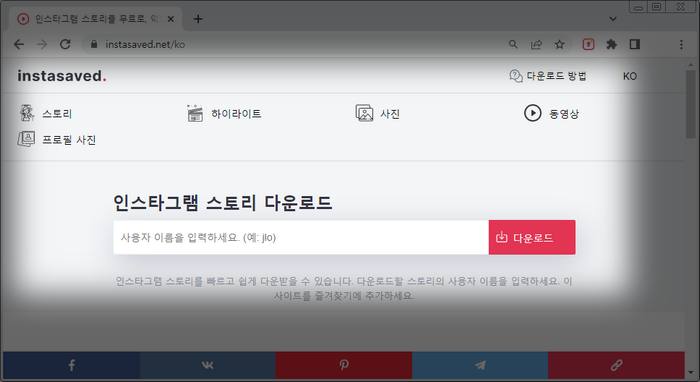Click the browser forward arrow

42,44
